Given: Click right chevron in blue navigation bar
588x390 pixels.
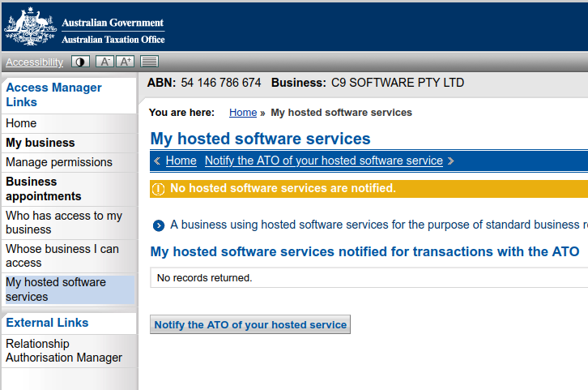Looking at the screenshot, I should [451, 161].
